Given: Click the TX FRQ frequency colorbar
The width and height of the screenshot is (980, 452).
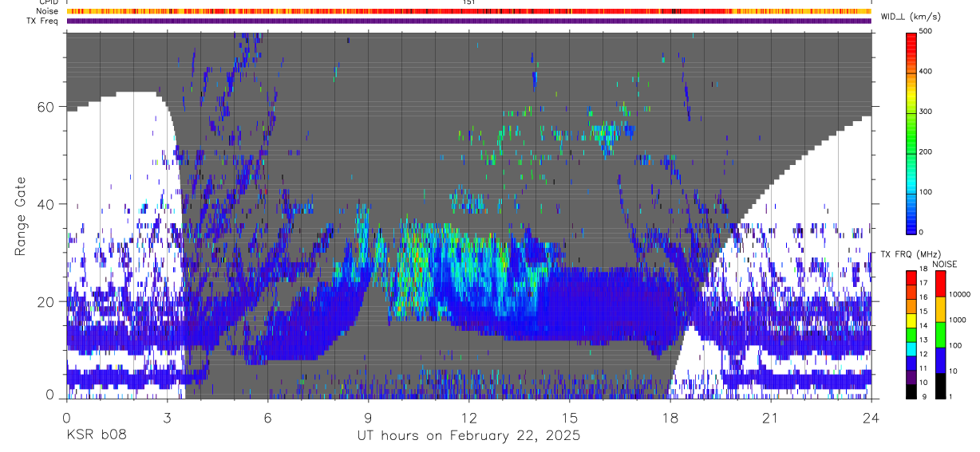Looking at the screenshot, I should point(911,333).
